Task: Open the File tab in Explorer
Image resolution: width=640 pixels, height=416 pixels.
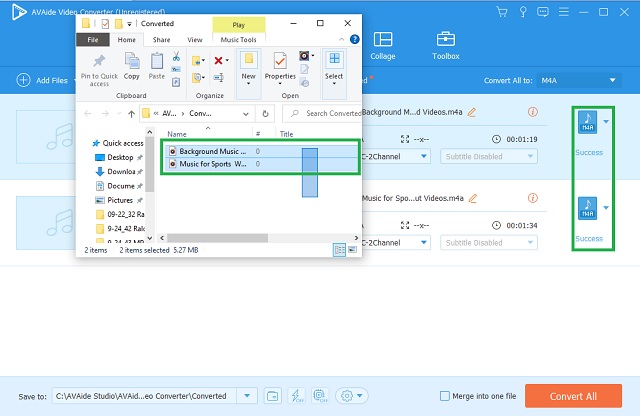Action: click(93, 40)
